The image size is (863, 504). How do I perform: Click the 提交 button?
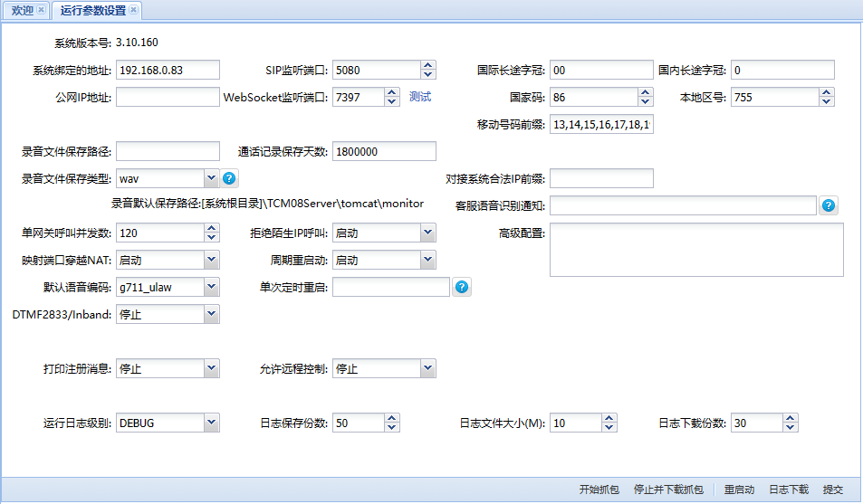coord(832,490)
